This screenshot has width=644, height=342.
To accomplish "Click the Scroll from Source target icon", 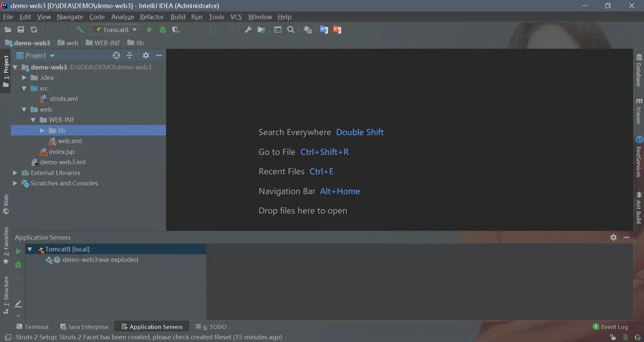I will click(x=116, y=55).
